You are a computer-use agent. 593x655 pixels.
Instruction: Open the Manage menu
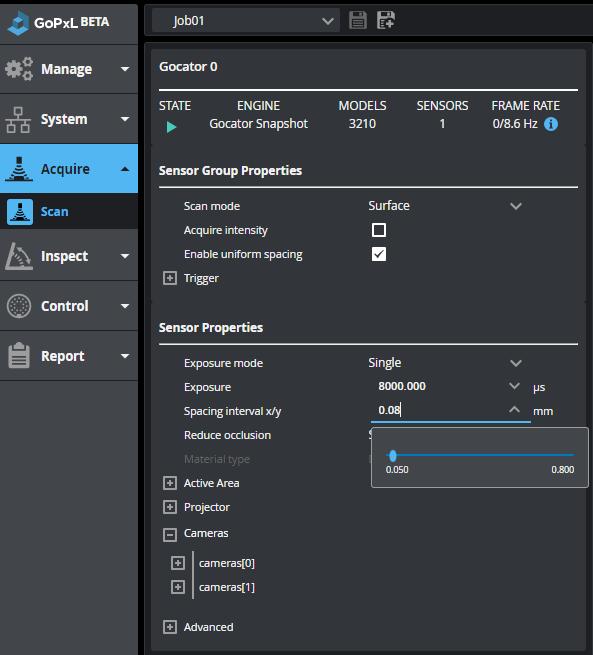pos(69,69)
